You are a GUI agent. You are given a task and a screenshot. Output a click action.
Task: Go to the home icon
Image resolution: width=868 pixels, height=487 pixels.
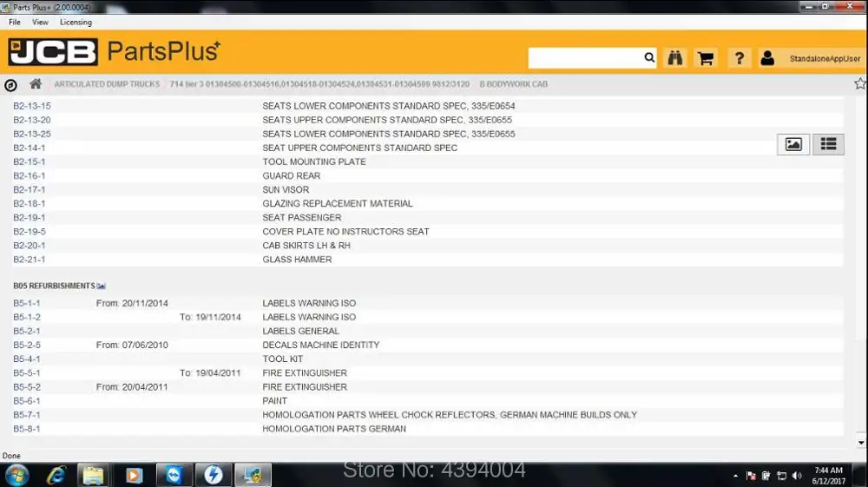36,84
